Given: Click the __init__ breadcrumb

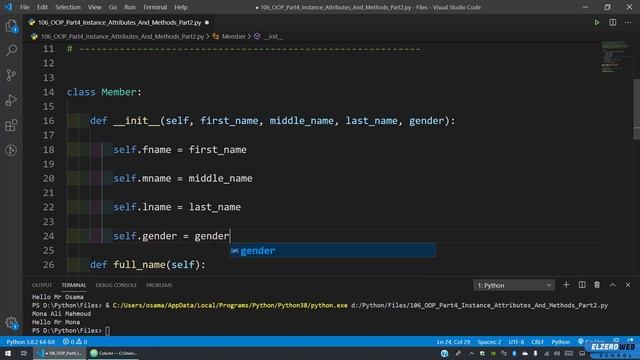Looking at the screenshot, I should [x=273, y=36].
